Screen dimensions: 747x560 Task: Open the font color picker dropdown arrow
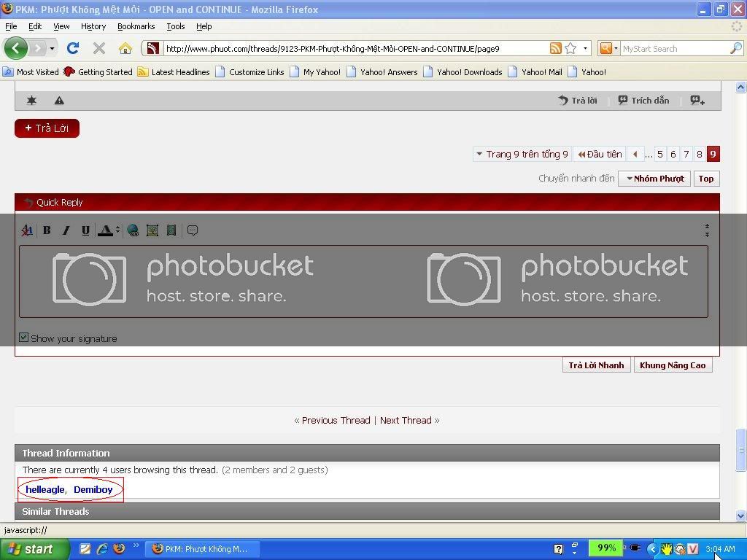tap(117, 230)
